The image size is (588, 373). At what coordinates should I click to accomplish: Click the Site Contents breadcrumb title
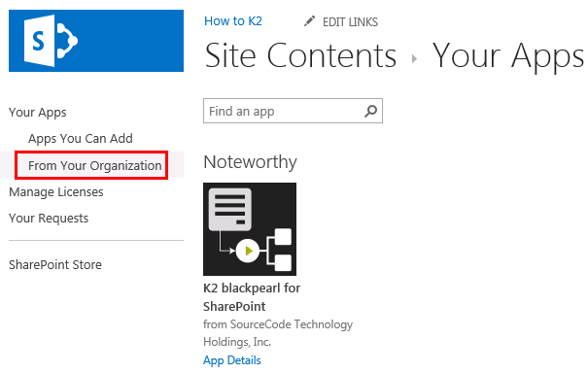point(300,56)
